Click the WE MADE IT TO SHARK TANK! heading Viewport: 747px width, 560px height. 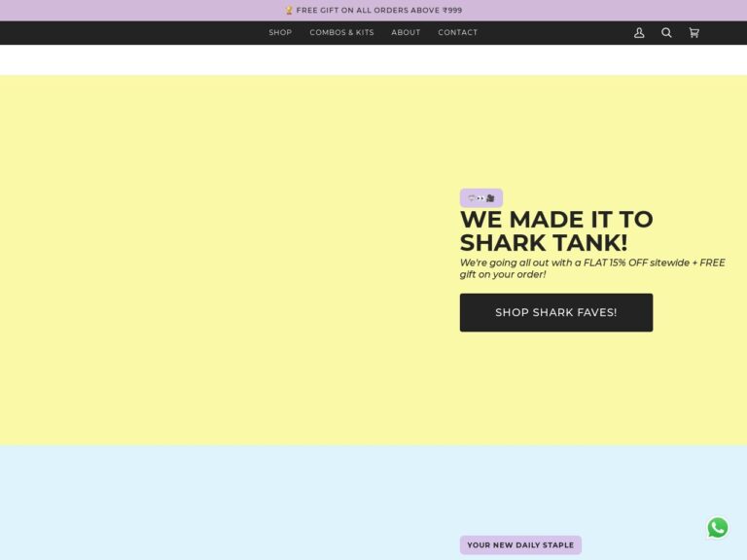click(x=556, y=231)
